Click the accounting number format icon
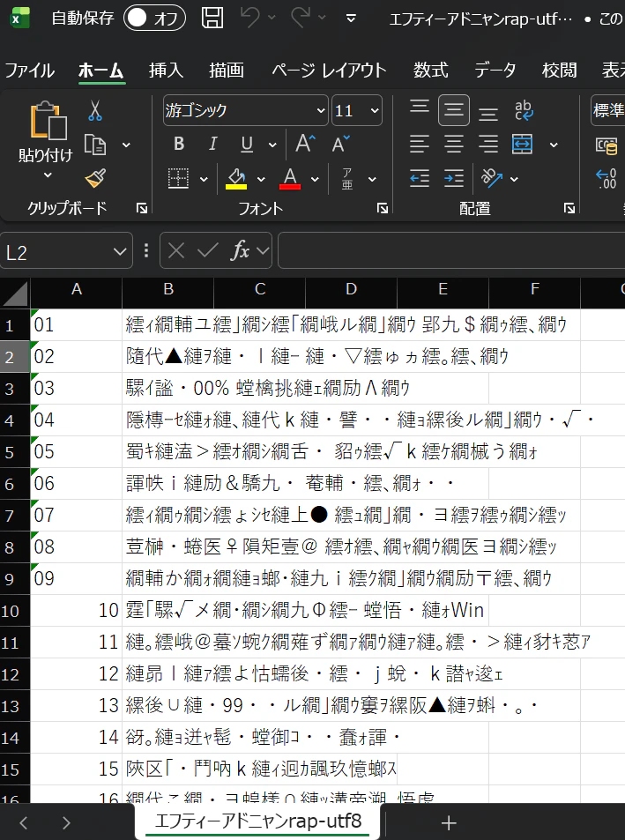 [x=606, y=145]
